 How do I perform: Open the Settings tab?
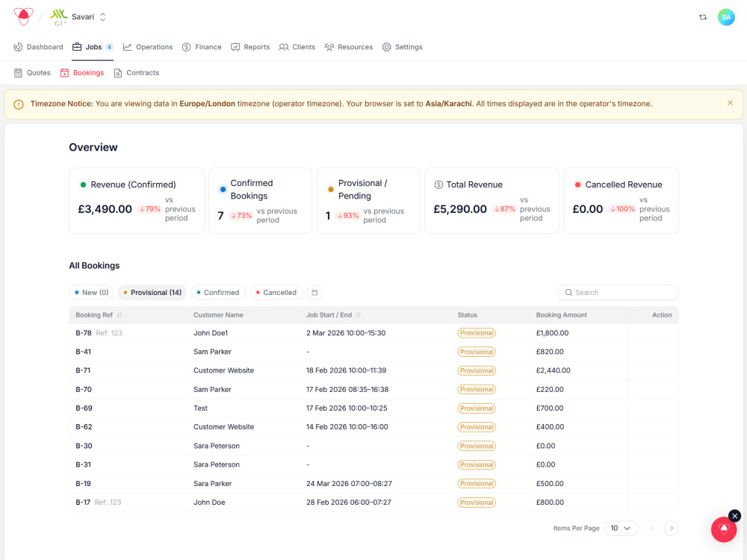pyautogui.click(x=402, y=47)
